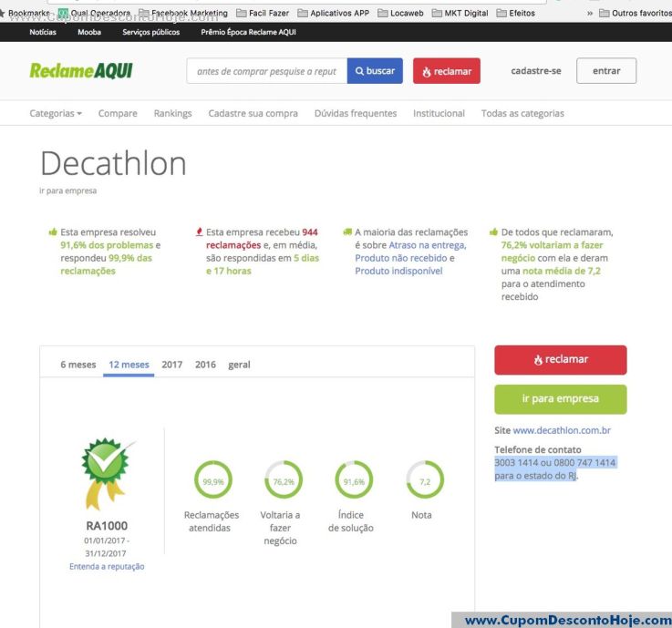The width and height of the screenshot is (672, 628).
Task: Expand the Categorias dropdown
Action: tap(56, 114)
